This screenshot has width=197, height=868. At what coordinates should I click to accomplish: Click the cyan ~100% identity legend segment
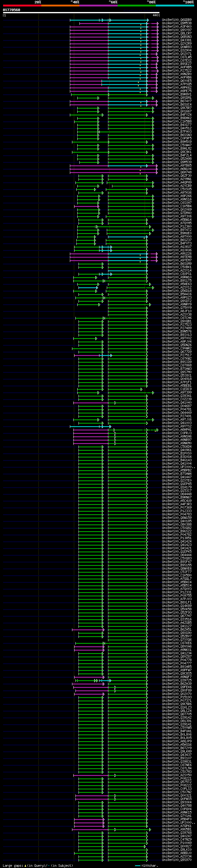pyautogui.click(x=175, y=6)
